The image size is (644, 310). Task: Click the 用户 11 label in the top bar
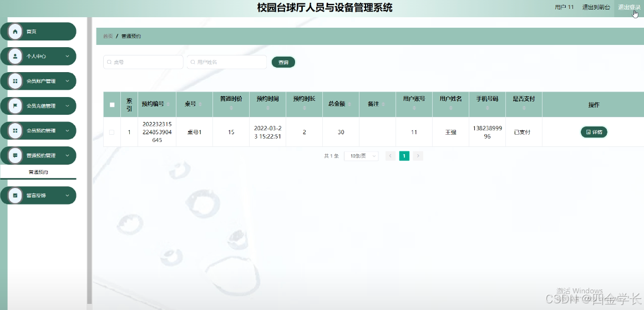(x=564, y=7)
